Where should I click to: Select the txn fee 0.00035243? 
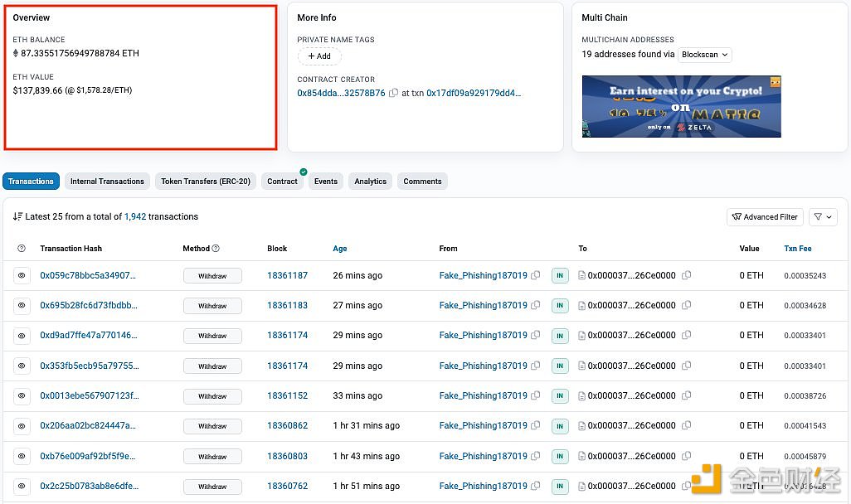805,275
